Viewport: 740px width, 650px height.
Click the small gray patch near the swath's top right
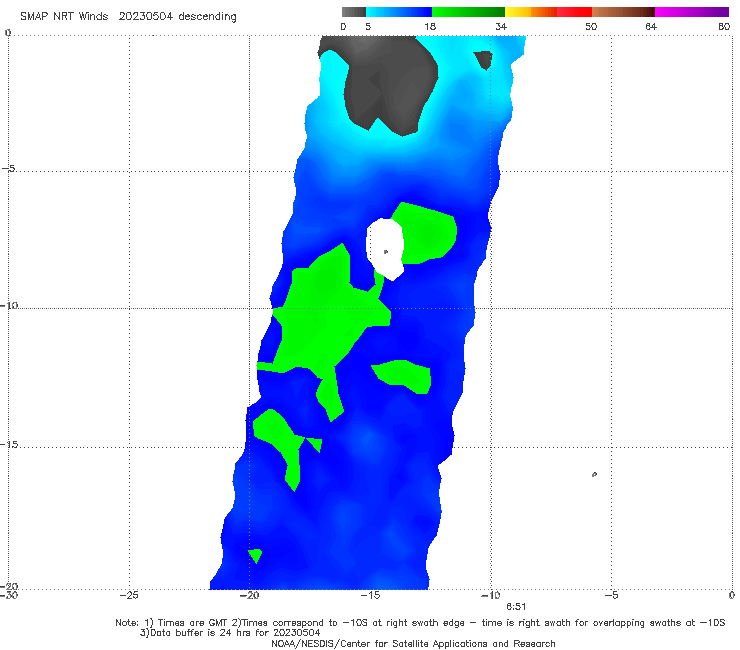[484, 60]
